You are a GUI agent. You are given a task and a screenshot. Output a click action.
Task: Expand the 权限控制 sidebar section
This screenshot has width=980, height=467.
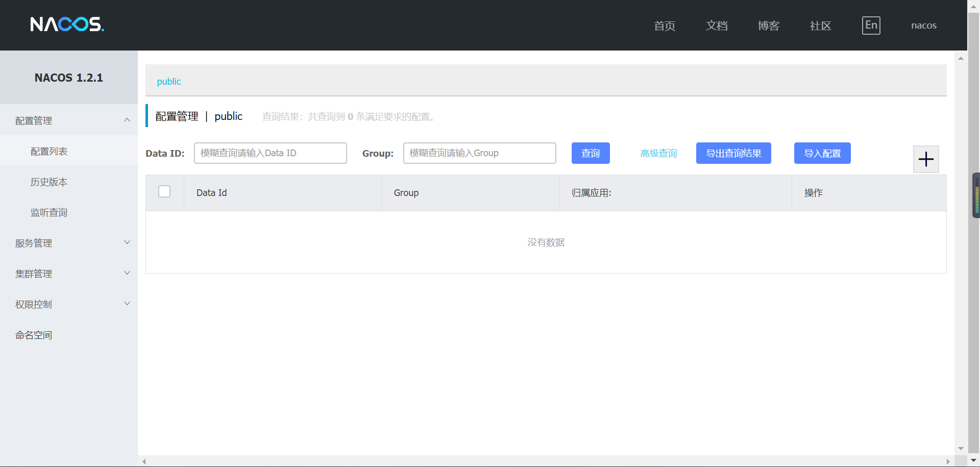pos(69,304)
